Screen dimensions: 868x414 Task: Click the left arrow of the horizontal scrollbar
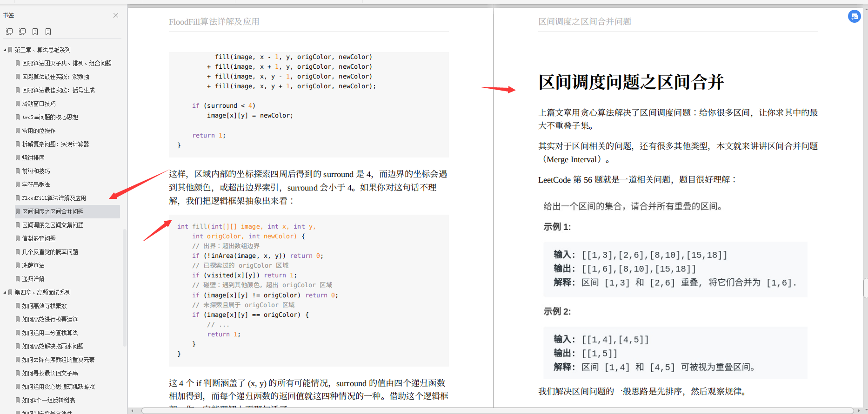pyautogui.click(x=133, y=411)
